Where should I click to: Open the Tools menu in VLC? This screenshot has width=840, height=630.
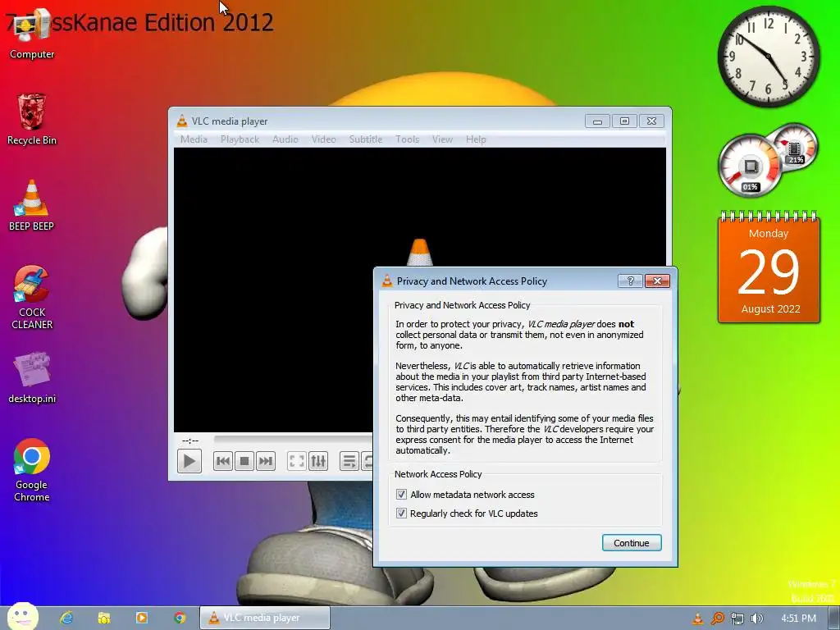tap(407, 139)
